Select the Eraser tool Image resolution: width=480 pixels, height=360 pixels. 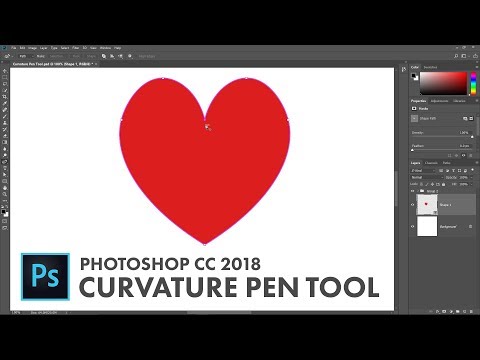[5, 136]
